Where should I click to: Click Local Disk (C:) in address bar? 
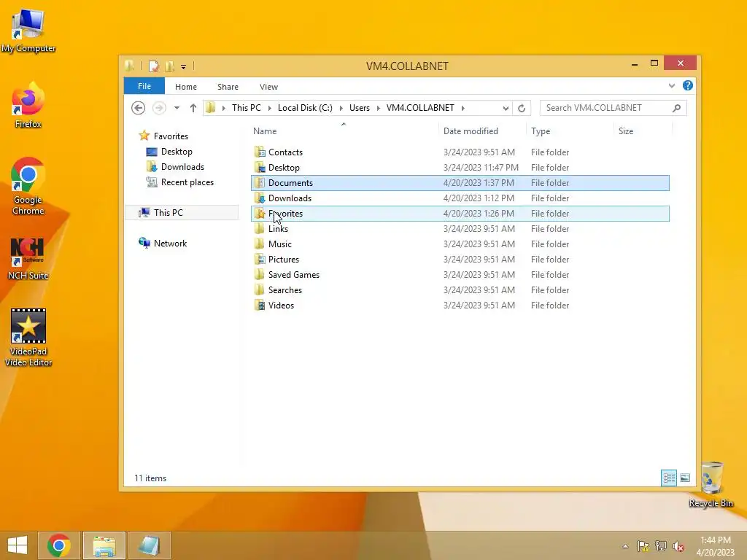pyautogui.click(x=305, y=108)
